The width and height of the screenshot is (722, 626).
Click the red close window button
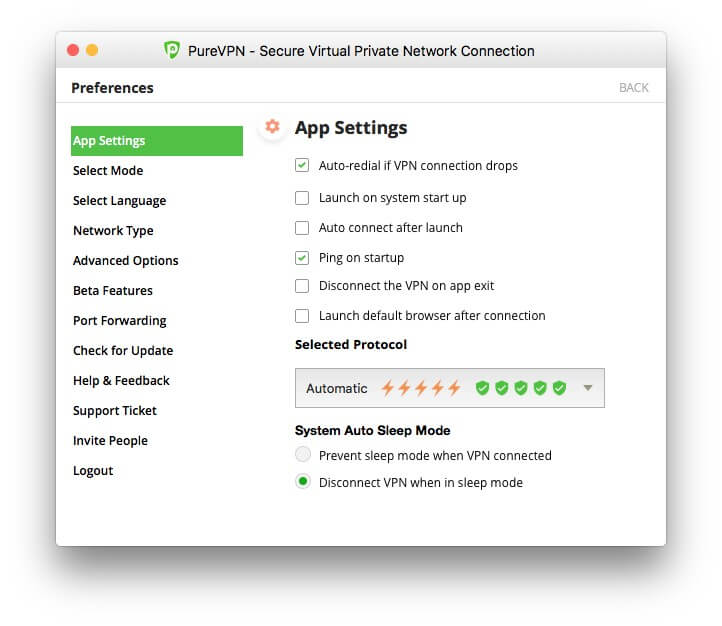pyautogui.click(x=73, y=50)
